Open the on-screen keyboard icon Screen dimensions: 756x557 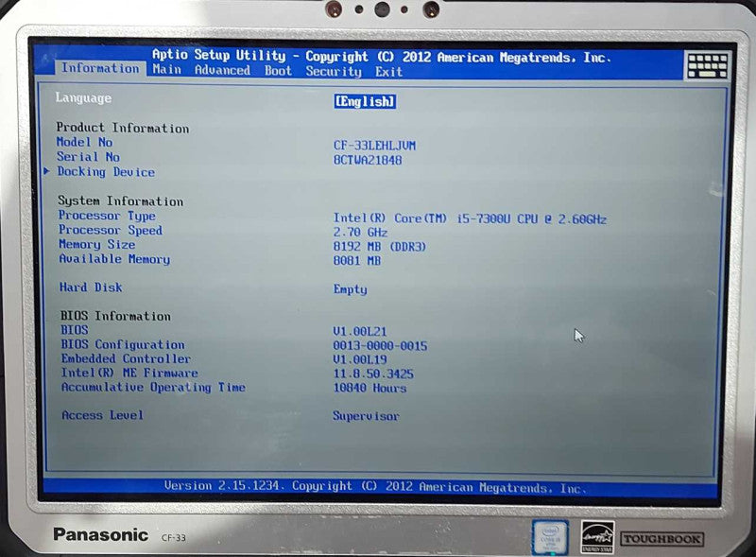(x=707, y=65)
